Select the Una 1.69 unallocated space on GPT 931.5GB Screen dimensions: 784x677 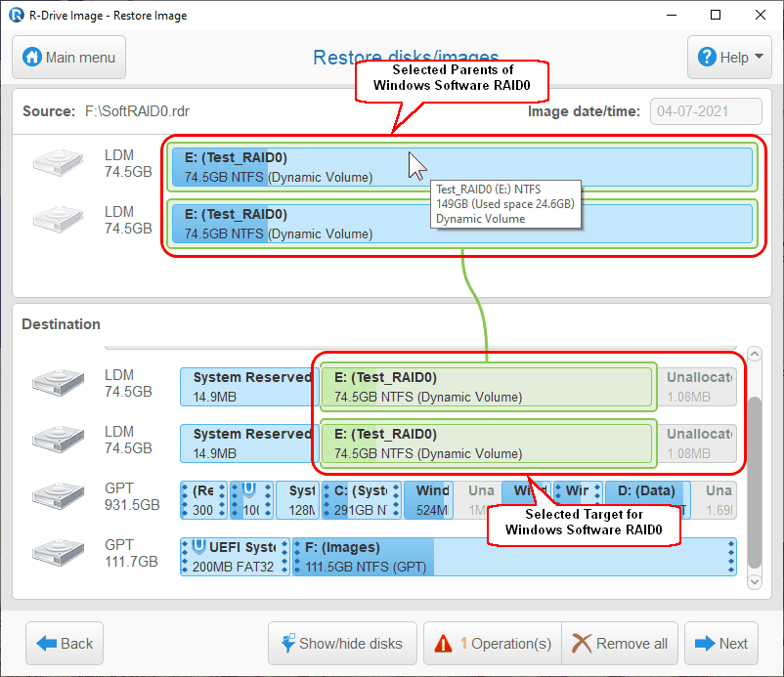[x=715, y=500]
